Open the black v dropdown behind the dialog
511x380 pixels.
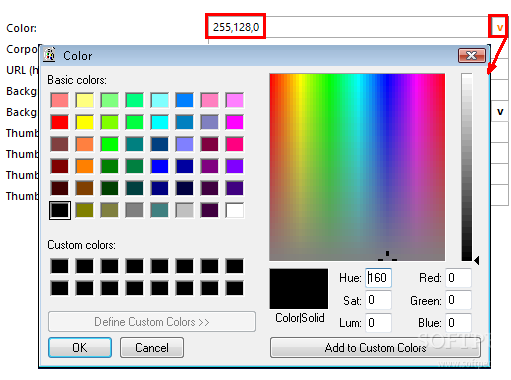click(500, 111)
